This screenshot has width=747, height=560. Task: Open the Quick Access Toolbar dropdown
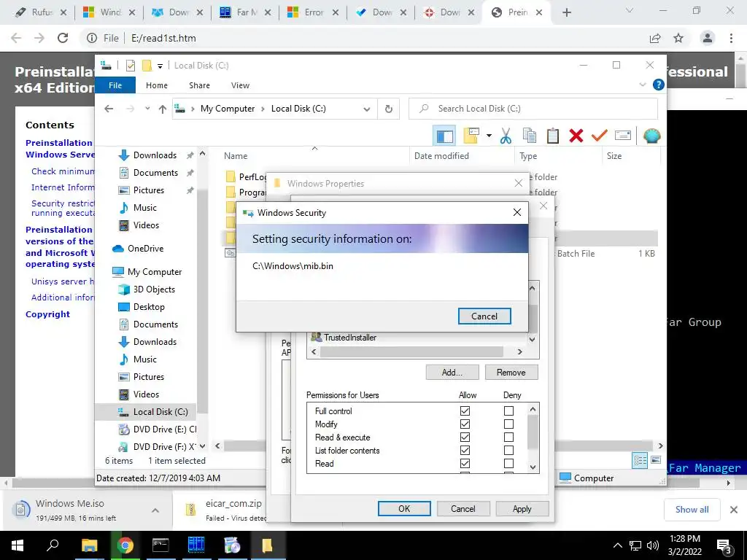click(160, 66)
